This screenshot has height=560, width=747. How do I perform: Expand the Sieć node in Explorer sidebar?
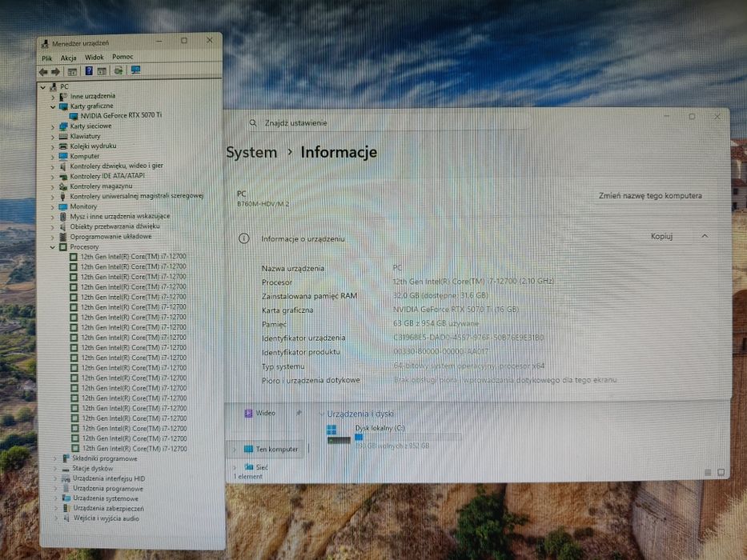pyautogui.click(x=235, y=467)
